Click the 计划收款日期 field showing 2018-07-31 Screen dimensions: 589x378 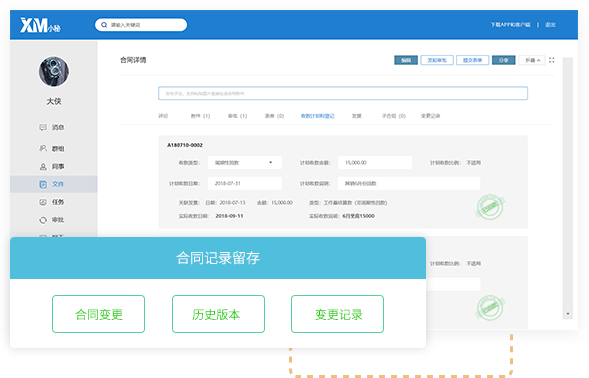click(x=245, y=183)
